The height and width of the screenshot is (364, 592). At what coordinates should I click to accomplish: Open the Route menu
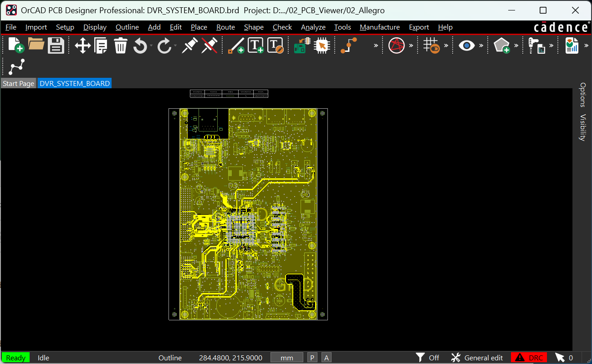click(225, 27)
